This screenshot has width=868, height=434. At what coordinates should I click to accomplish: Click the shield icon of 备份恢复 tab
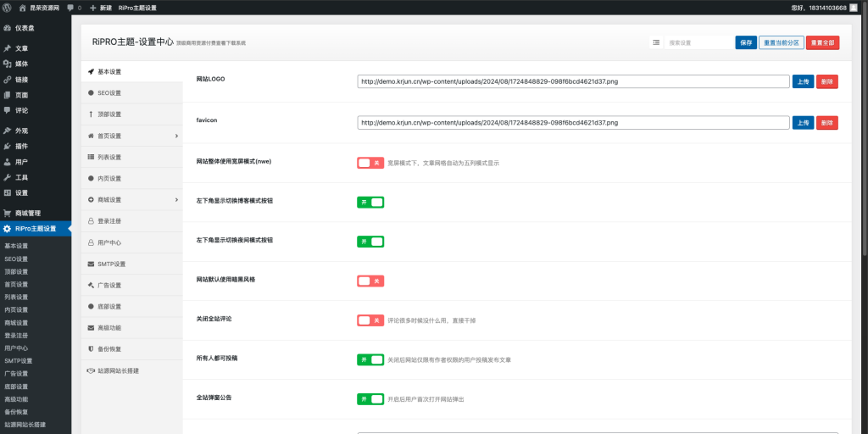pos(91,349)
